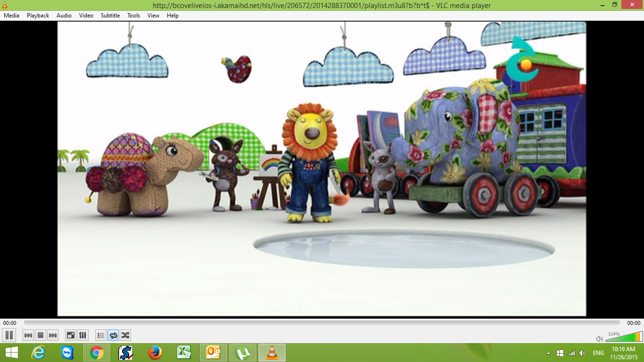Open TeamViewer from the taskbar

point(67,353)
